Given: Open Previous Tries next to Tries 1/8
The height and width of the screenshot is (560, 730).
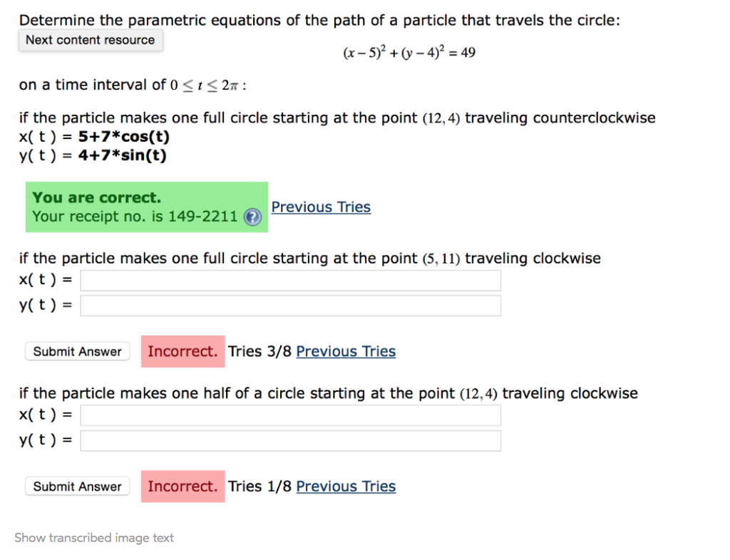Looking at the screenshot, I should 346,486.
